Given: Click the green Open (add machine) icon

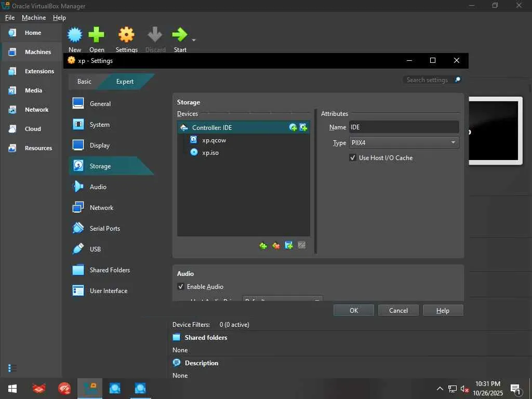Looking at the screenshot, I should click(x=96, y=35).
